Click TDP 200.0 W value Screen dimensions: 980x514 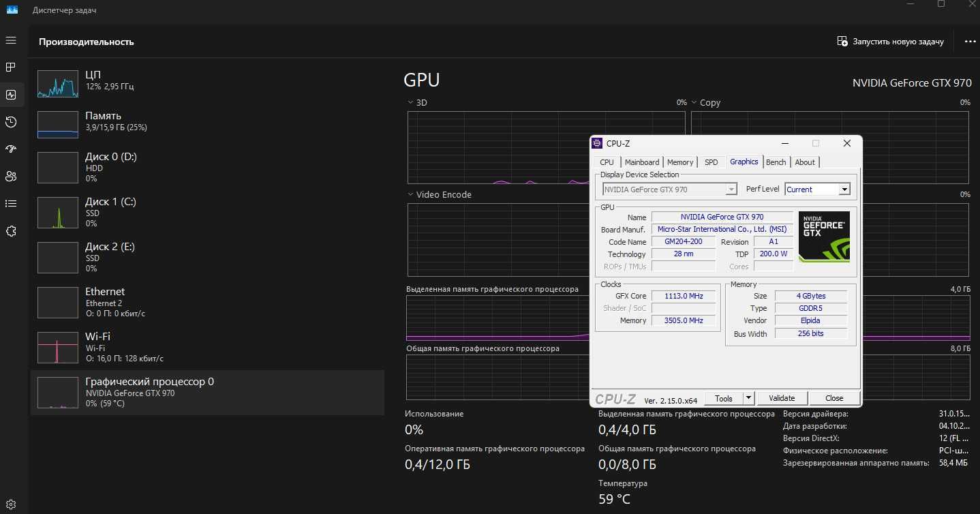point(774,254)
